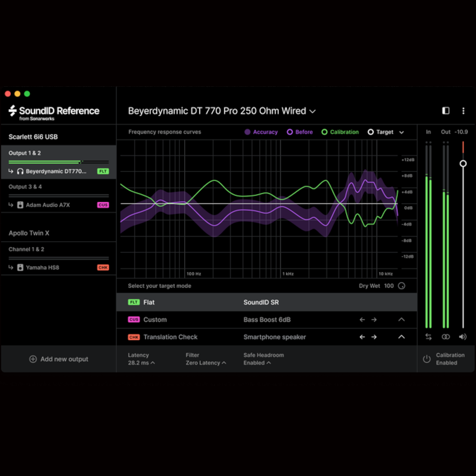Toggle Calibration Enabled switch
Screen dimensions: 476x476
point(444,359)
